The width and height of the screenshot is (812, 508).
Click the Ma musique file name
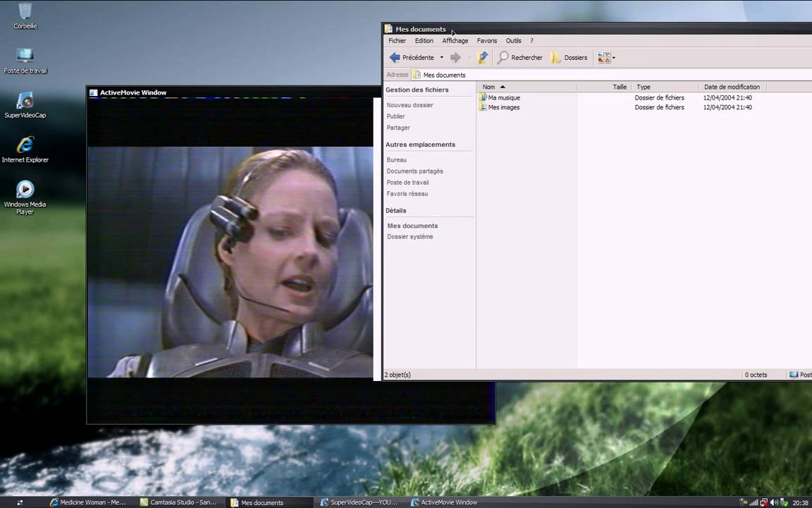pyautogui.click(x=504, y=97)
